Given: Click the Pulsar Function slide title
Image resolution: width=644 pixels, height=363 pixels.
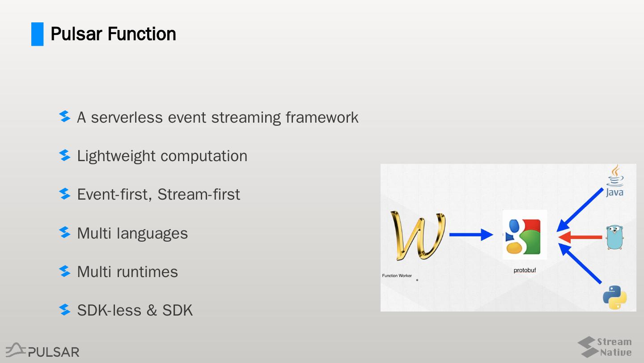Looking at the screenshot, I should 113,34.
